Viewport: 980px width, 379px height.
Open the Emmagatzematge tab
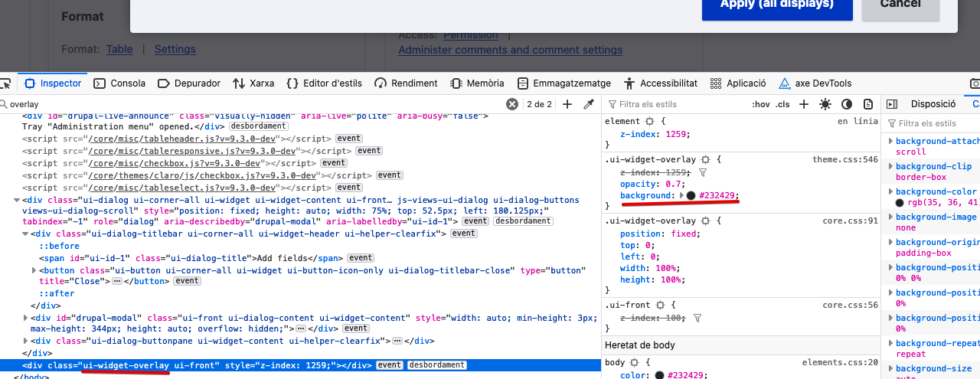point(563,83)
